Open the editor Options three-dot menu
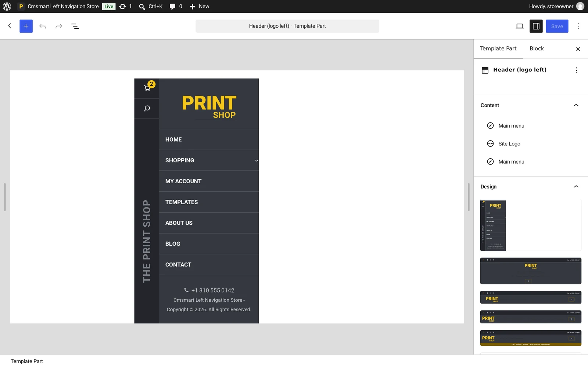588x368 pixels. tap(578, 26)
